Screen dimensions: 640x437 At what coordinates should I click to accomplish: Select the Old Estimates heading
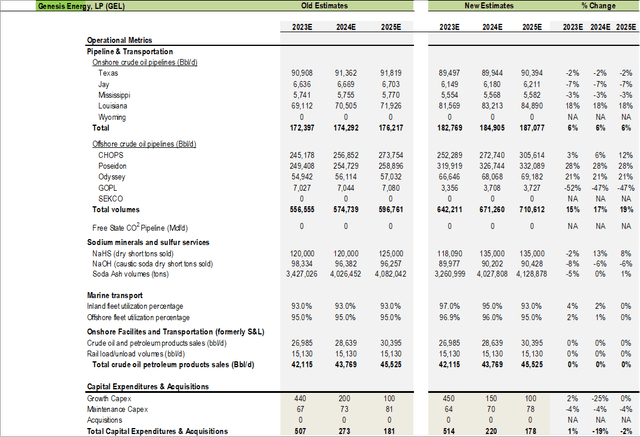pyautogui.click(x=324, y=6)
